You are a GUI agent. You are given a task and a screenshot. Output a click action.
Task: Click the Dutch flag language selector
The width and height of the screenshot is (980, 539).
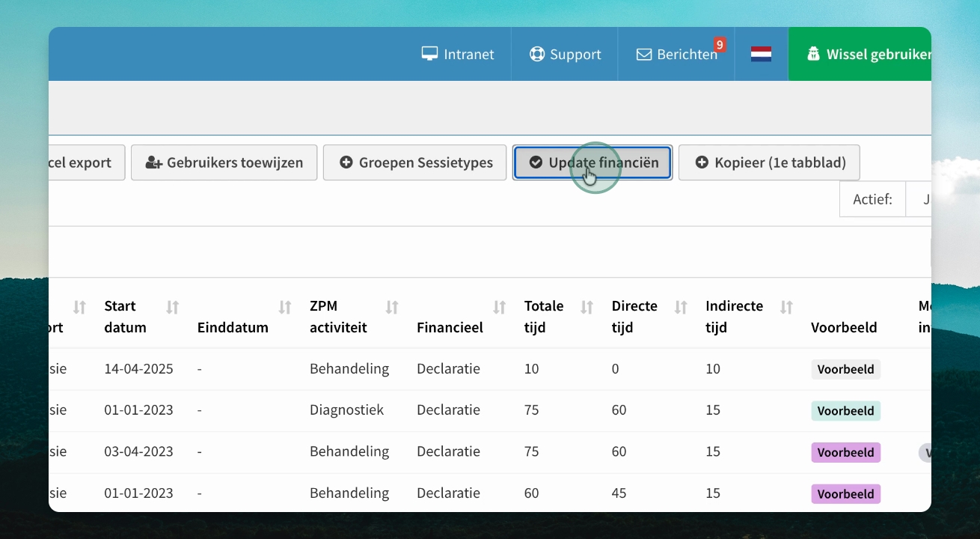click(x=761, y=54)
